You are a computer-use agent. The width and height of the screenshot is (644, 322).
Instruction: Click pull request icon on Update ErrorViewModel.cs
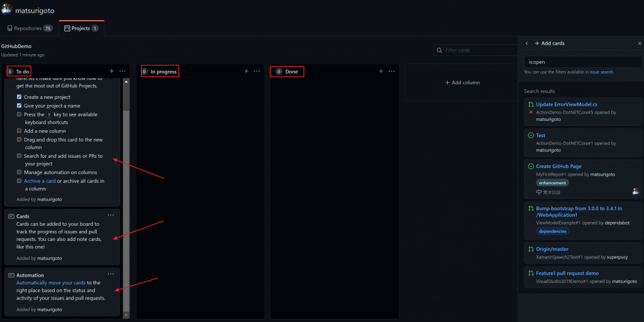[x=531, y=104]
